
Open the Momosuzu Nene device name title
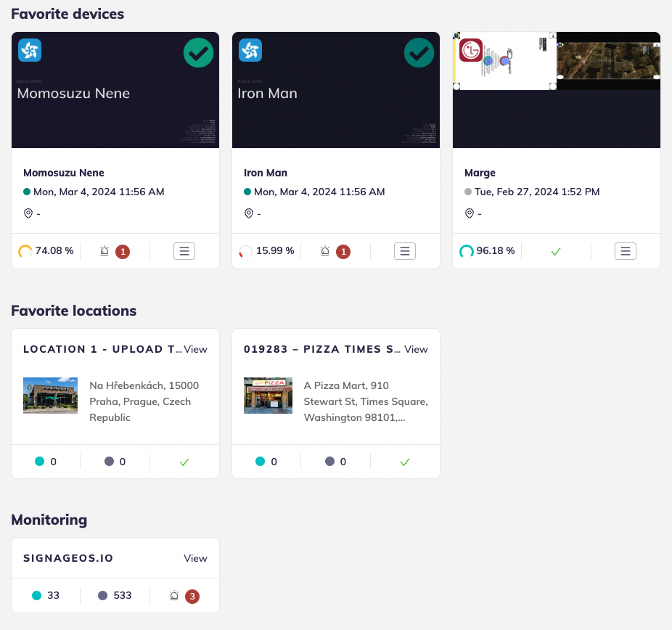pyautogui.click(x=64, y=173)
